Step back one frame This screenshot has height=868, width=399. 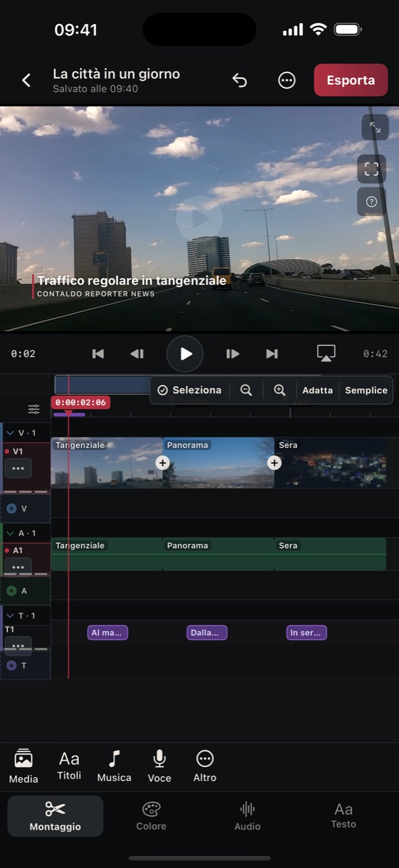(x=137, y=353)
